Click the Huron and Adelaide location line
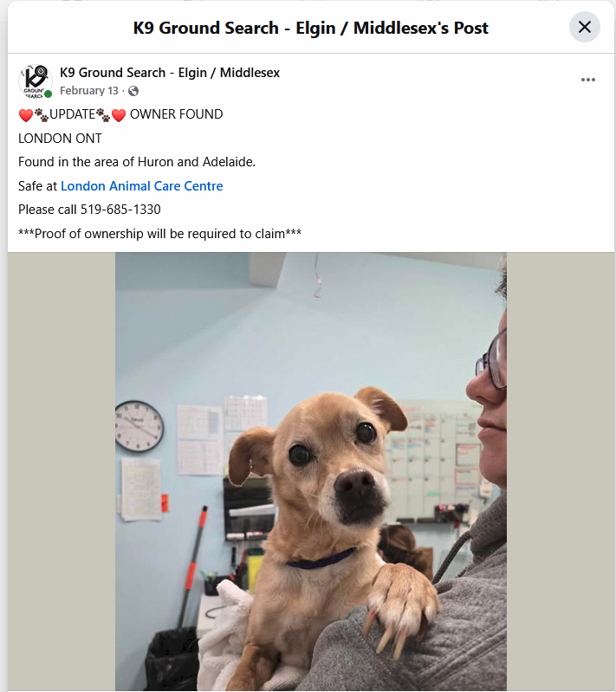Viewport: 616px width, 692px height. point(137,162)
